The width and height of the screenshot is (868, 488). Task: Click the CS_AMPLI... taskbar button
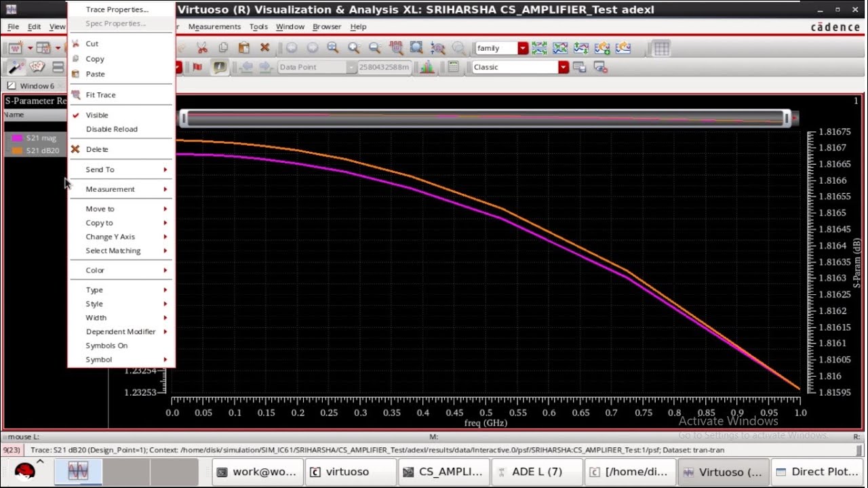coord(443,472)
